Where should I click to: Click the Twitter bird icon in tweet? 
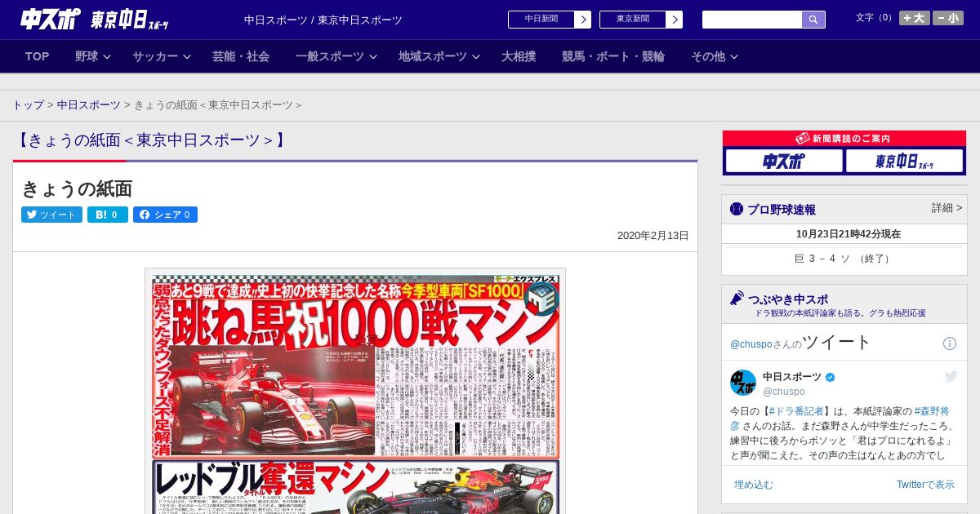(x=951, y=376)
